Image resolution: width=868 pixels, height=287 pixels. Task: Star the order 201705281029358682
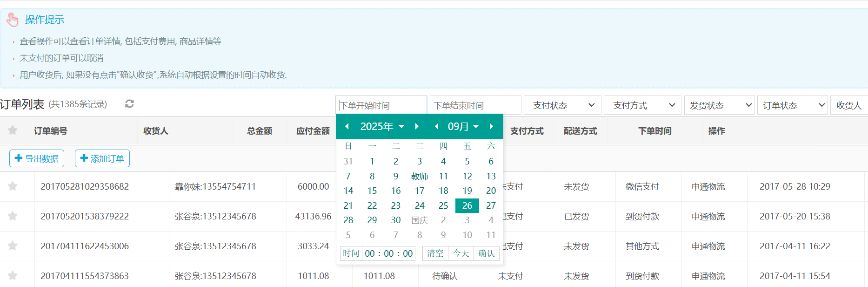(13, 186)
